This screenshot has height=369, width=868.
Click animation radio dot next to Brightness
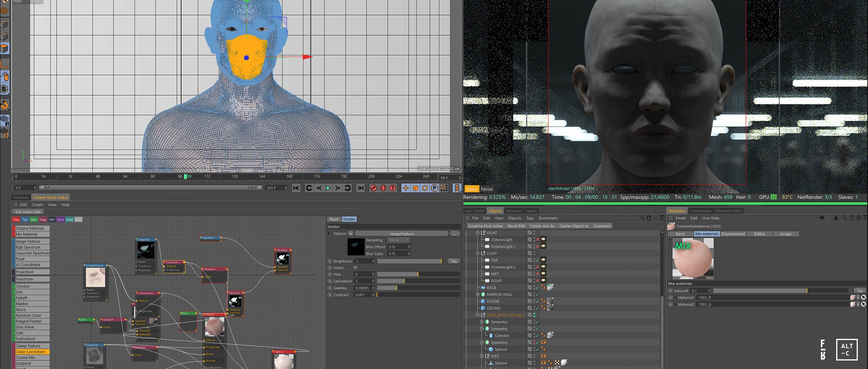330,261
